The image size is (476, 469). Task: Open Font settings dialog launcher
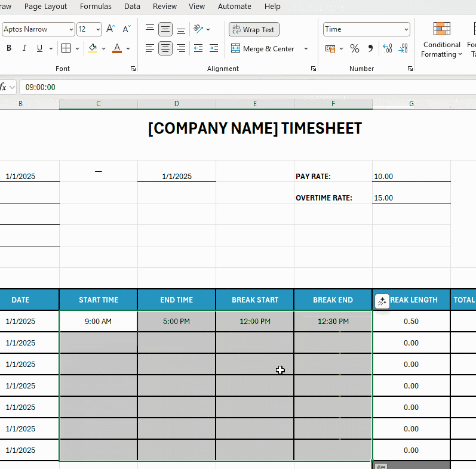(133, 69)
